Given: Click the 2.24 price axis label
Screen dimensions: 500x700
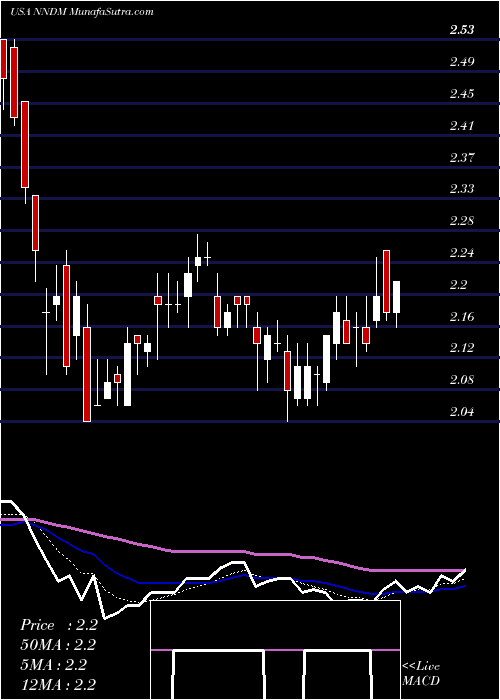Looking at the screenshot, I should coord(462,254).
